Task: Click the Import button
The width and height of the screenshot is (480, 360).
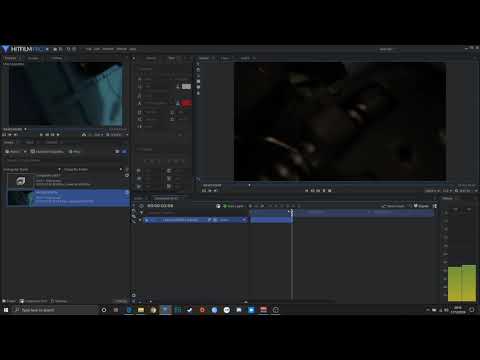Action: (x=13, y=152)
